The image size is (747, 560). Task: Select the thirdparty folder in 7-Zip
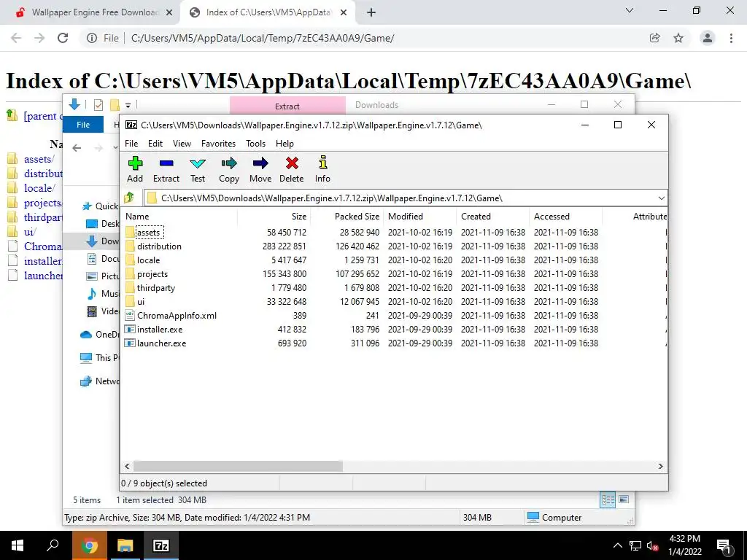pyautogui.click(x=156, y=287)
